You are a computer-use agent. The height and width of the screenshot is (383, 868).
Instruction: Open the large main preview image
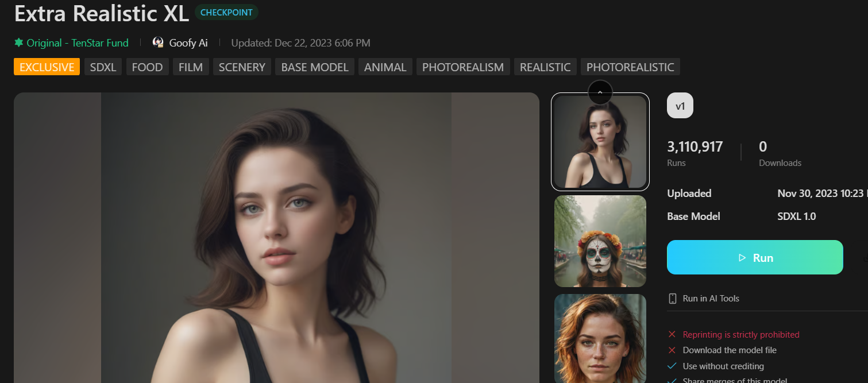(276, 238)
